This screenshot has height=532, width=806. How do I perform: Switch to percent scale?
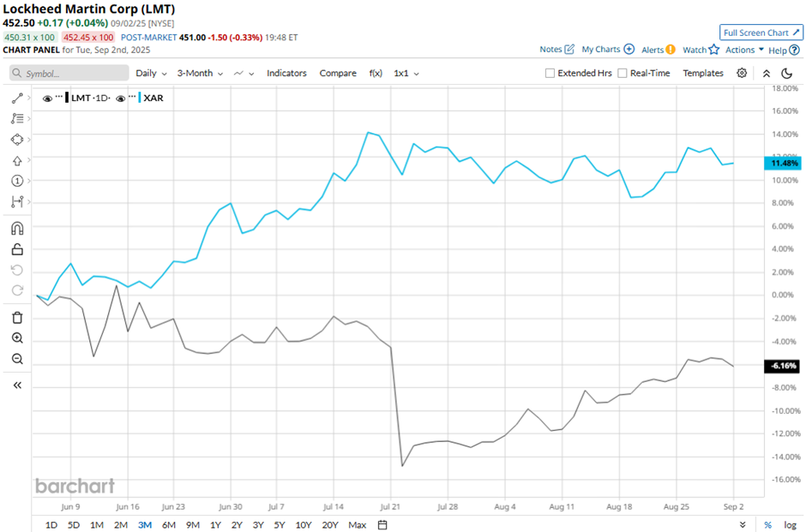click(x=767, y=525)
